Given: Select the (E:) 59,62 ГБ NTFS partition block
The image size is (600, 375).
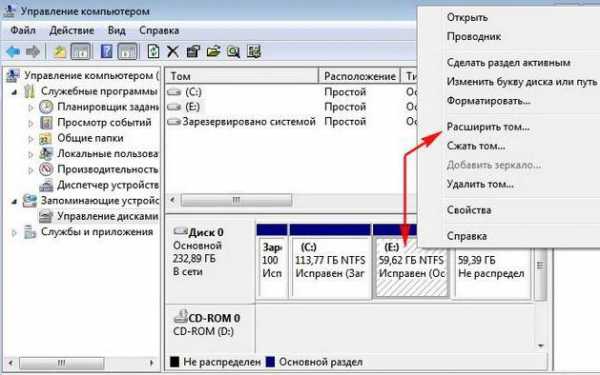Looking at the screenshot, I should 412,268.
